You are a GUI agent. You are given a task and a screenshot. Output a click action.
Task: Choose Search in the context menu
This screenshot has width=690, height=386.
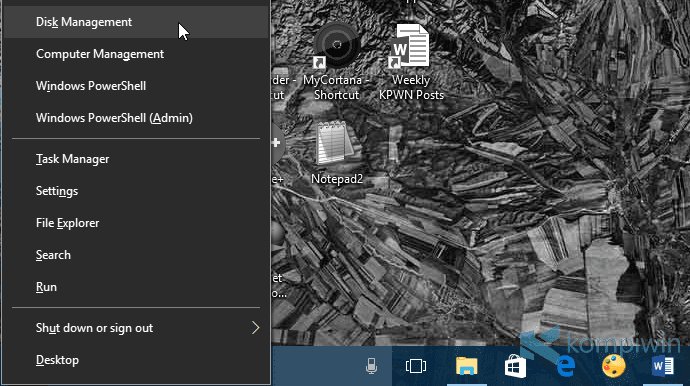[136, 255]
